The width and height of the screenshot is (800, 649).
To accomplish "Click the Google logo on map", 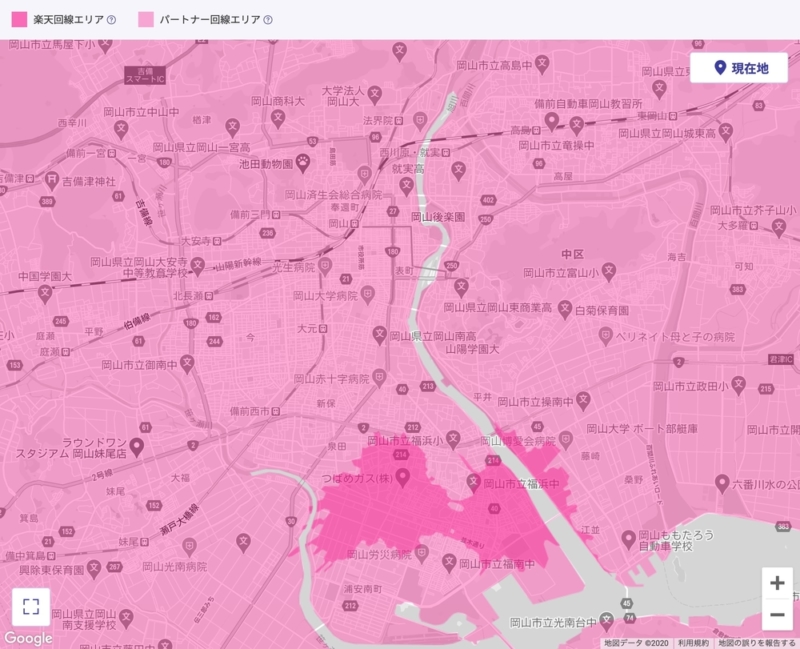I will pyautogui.click(x=28, y=638).
